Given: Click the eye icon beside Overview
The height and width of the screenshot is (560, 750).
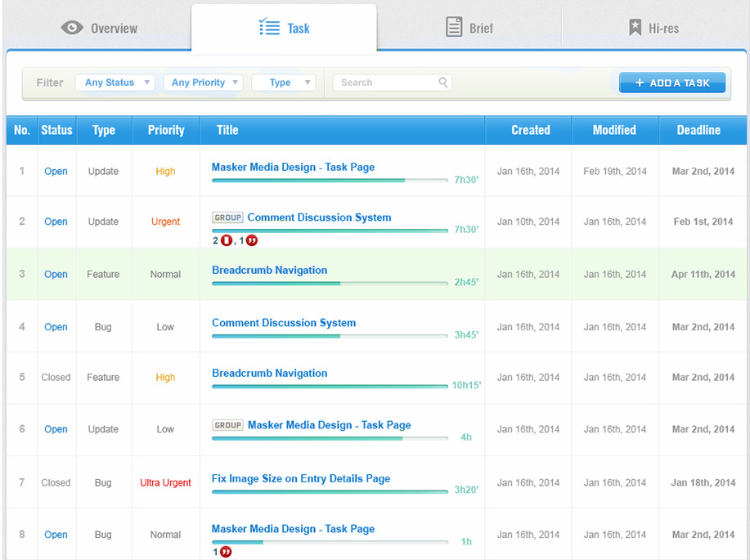Looking at the screenshot, I should click(x=72, y=28).
